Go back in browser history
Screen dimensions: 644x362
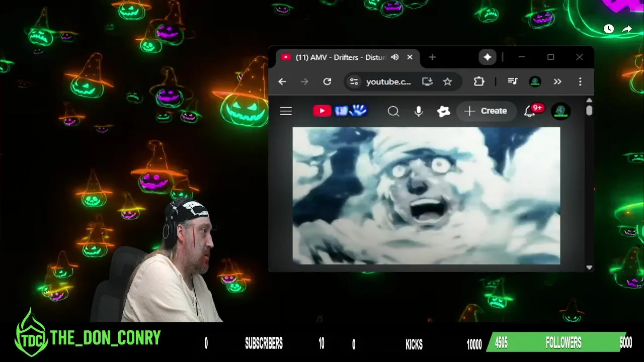click(x=282, y=81)
